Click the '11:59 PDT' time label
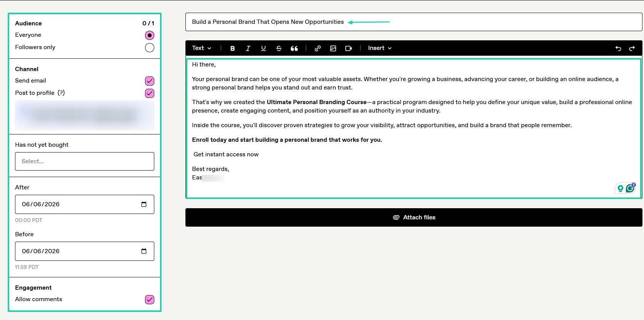Image resolution: width=644 pixels, height=320 pixels. [x=27, y=267]
